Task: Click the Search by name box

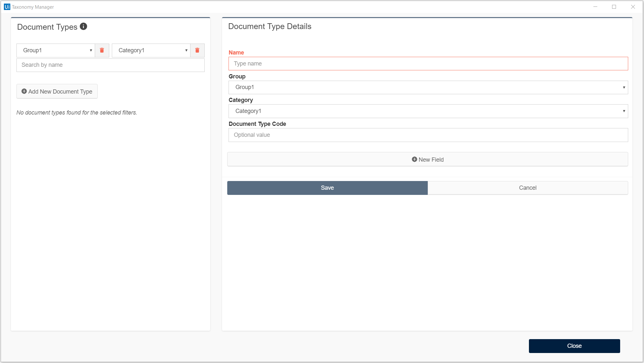Action: pyautogui.click(x=110, y=65)
